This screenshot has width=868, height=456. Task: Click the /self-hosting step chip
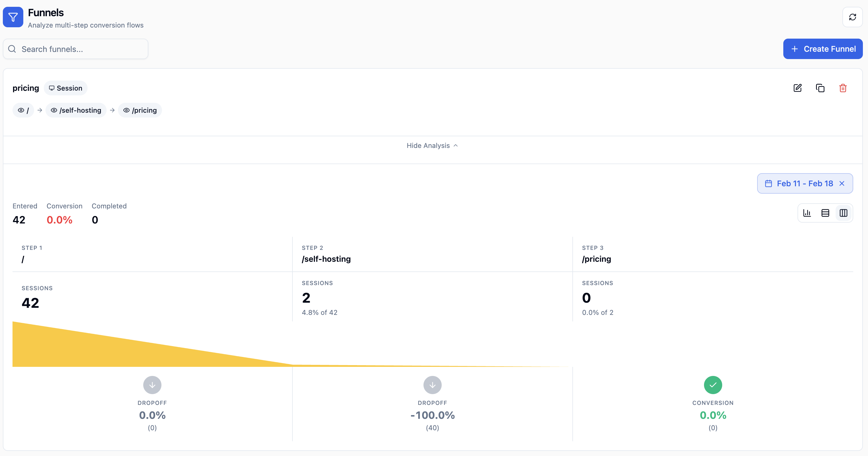click(76, 110)
